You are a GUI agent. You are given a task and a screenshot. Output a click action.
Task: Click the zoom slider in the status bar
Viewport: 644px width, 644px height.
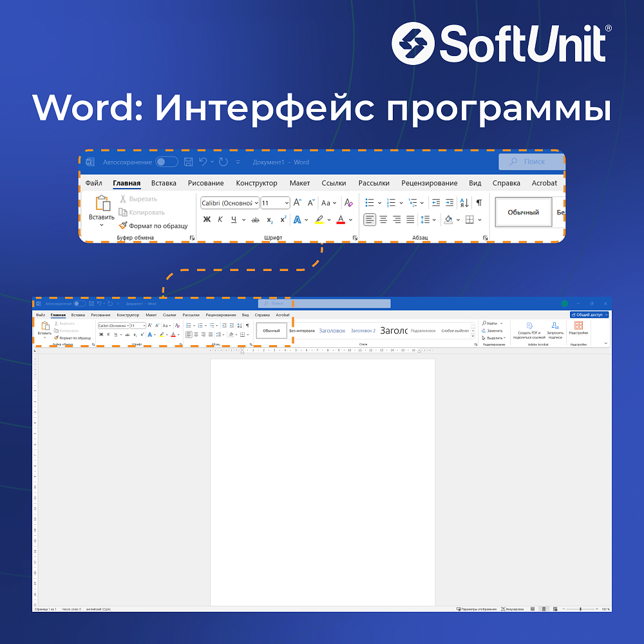click(580, 609)
